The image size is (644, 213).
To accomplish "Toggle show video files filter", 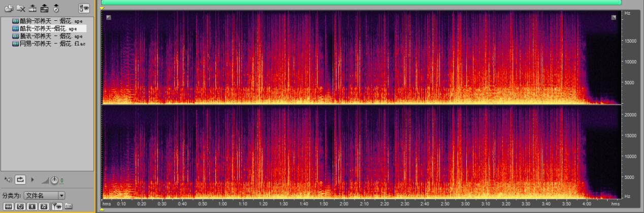I will (x=32, y=206).
